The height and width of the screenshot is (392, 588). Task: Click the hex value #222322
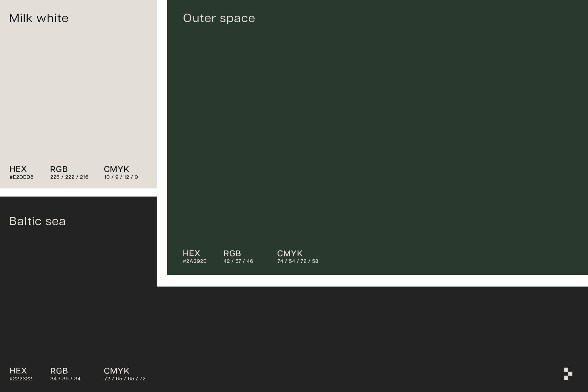click(21, 378)
